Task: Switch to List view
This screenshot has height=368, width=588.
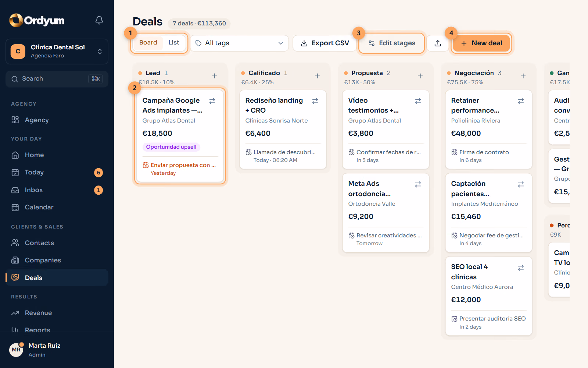Action: coord(174,43)
